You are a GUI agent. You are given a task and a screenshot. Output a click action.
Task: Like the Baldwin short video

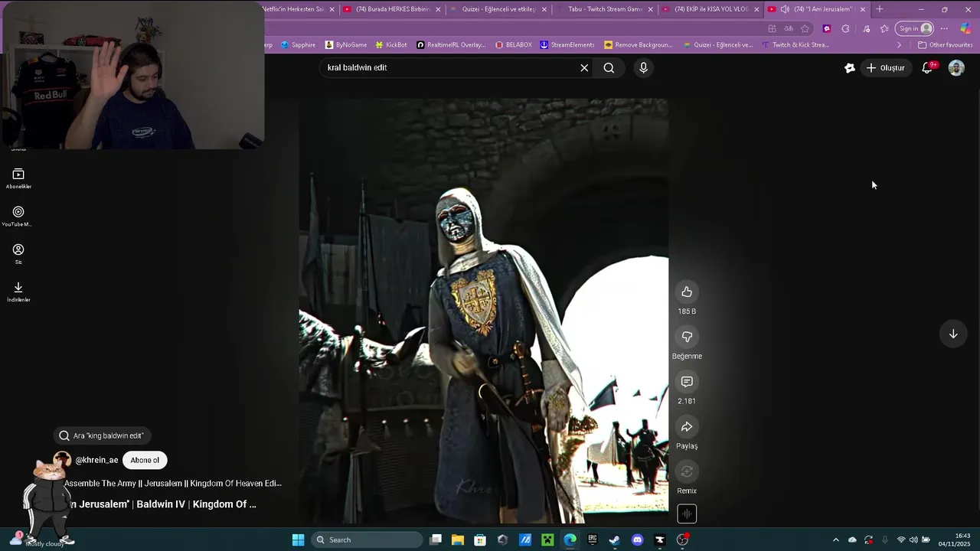[687, 292]
